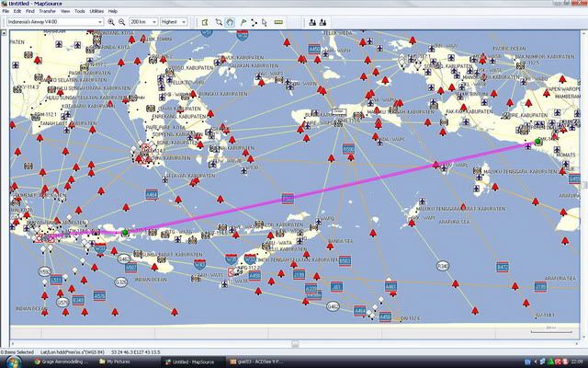Click the G326 airway oval label

coord(120,282)
